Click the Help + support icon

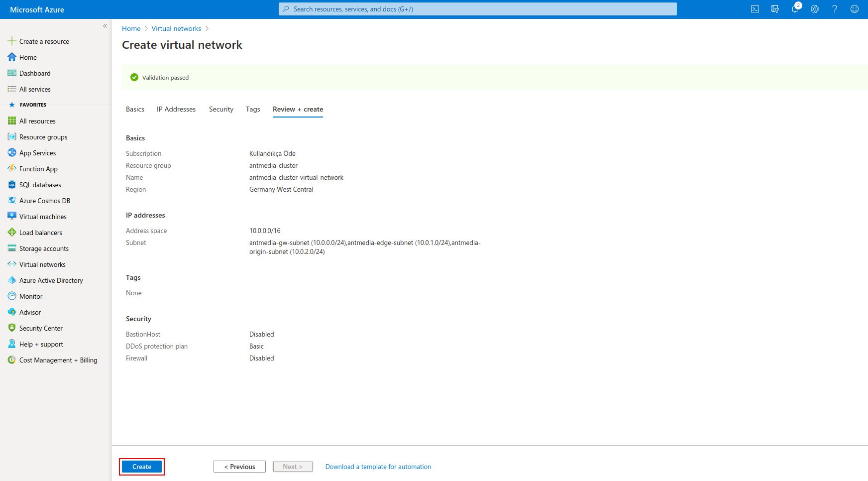(x=12, y=344)
